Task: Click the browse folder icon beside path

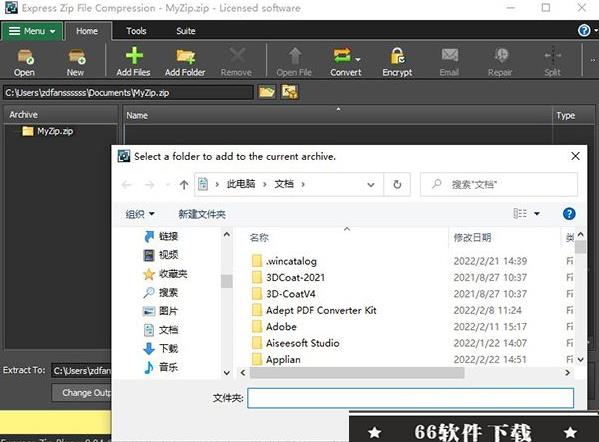Action: pyautogui.click(x=267, y=92)
